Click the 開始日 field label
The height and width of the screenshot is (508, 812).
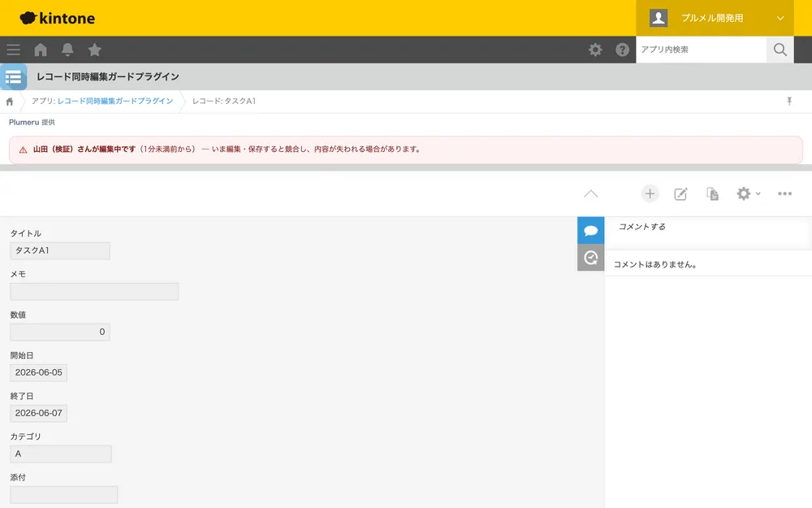[22, 356]
